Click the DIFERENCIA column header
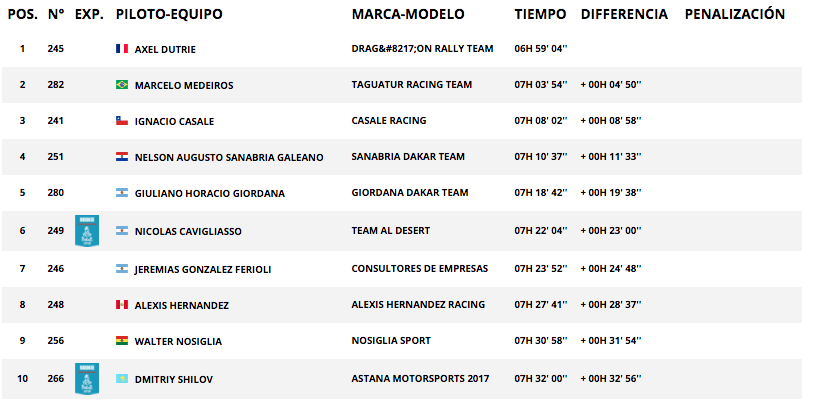 [x=625, y=15]
